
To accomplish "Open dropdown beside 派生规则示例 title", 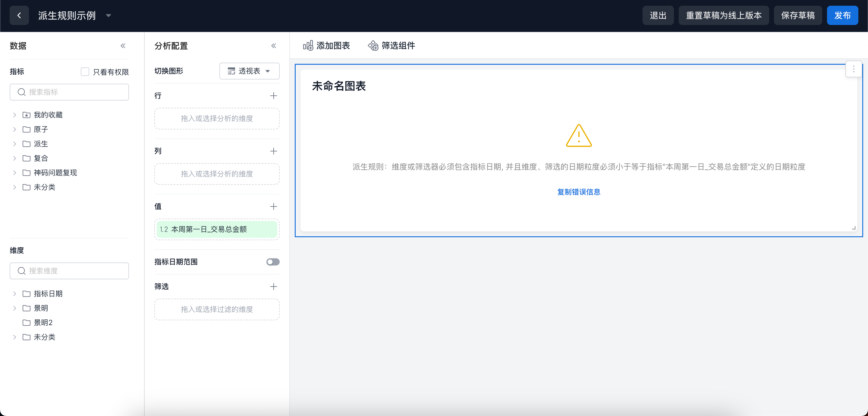I will pos(108,15).
